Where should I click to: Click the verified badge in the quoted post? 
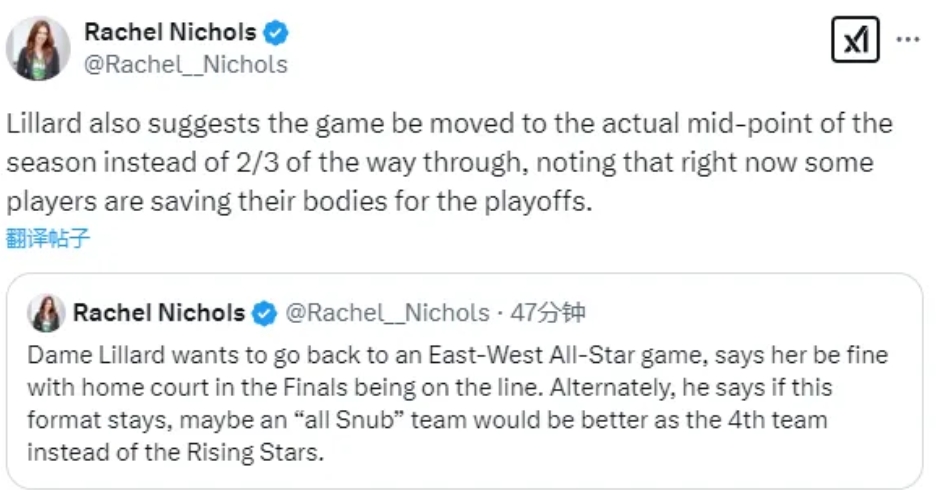[x=264, y=313]
